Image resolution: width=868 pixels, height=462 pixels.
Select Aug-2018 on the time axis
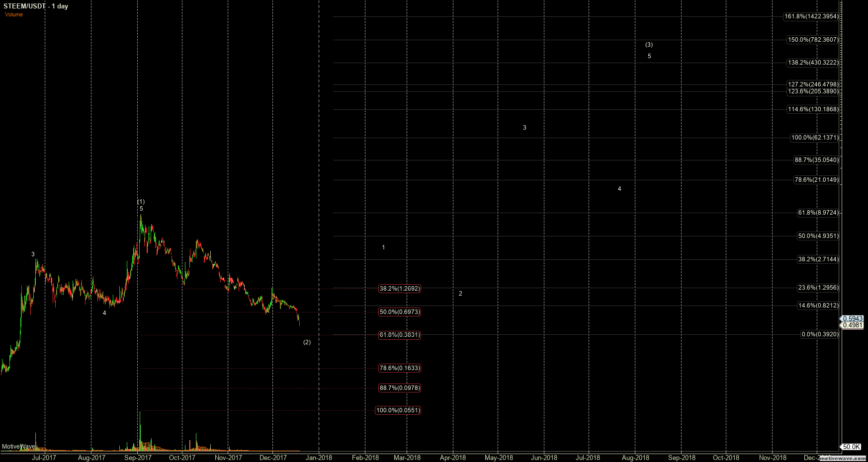(x=635, y=458)
